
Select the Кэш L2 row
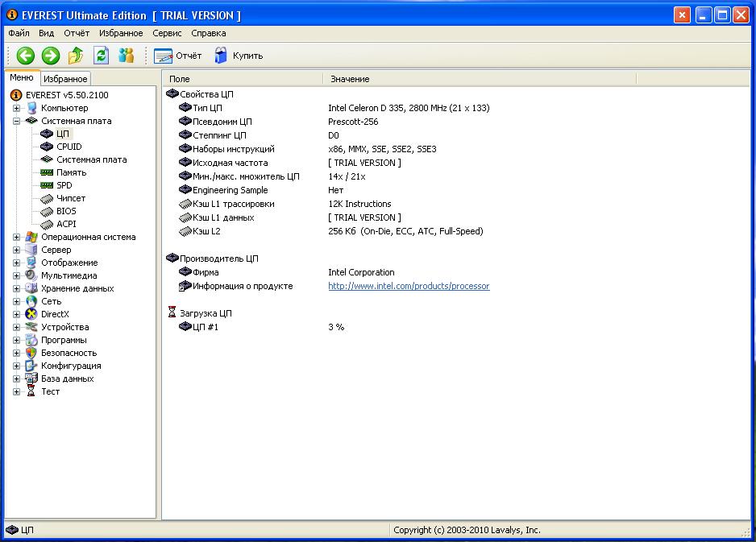coord(456,231)
